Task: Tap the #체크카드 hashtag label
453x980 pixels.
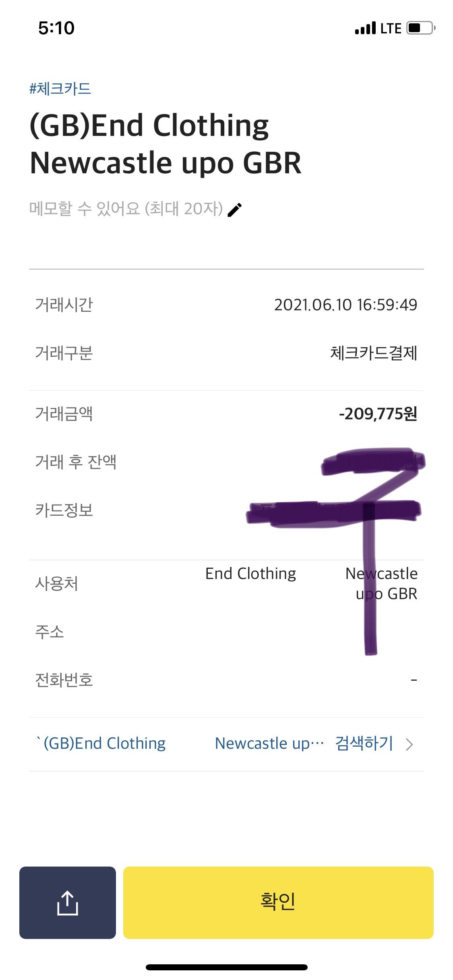Action: tap(60, 88)
